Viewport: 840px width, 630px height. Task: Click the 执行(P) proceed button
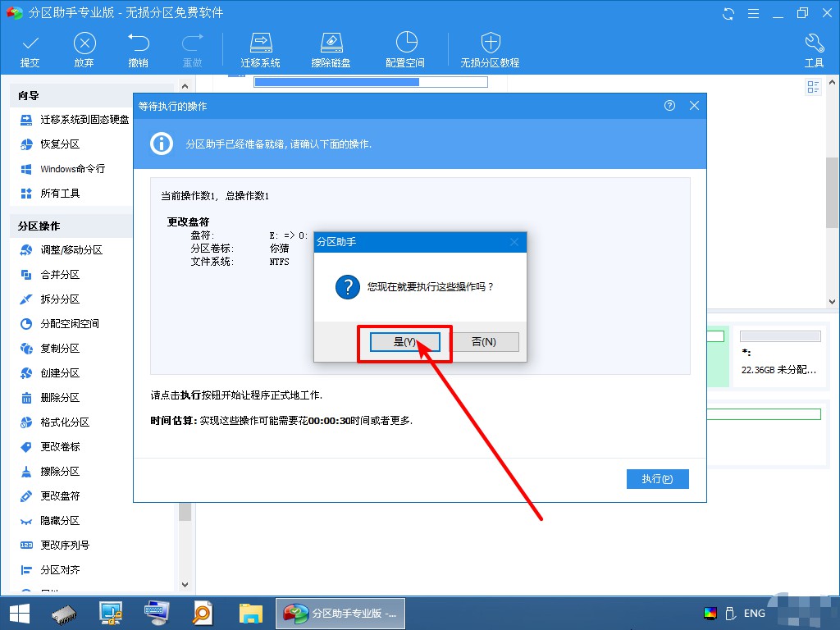pos(657,479)
